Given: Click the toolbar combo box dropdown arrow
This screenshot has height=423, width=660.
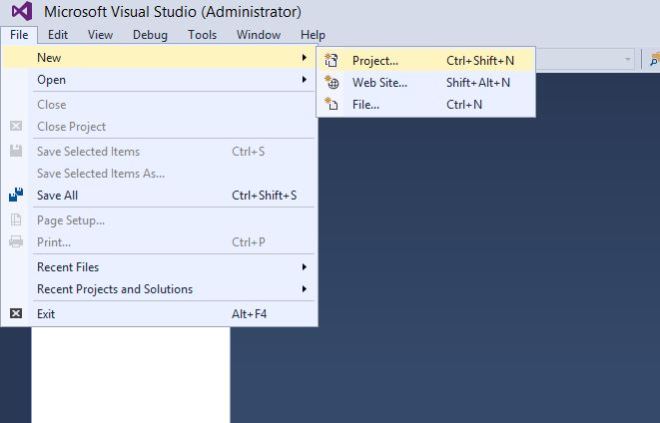Looking at the screenshot, I should point(628,59).
